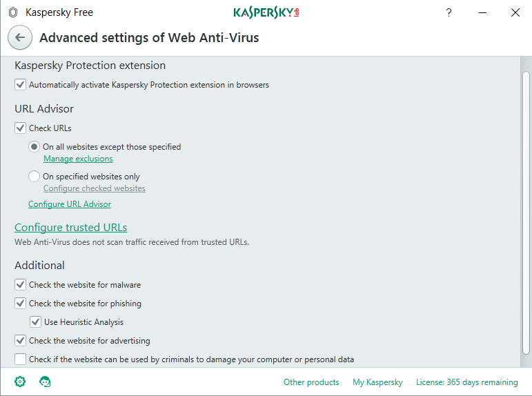Open the Manage exclusions link

point(78,159)
